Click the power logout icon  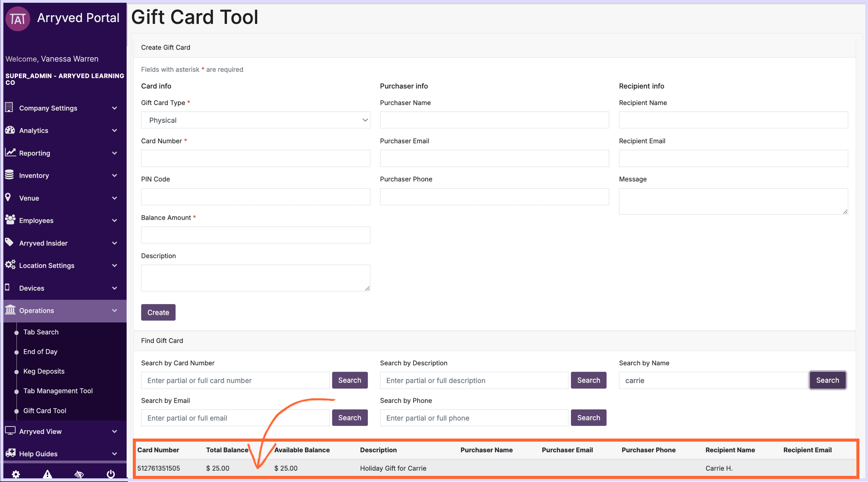(110, 474)
